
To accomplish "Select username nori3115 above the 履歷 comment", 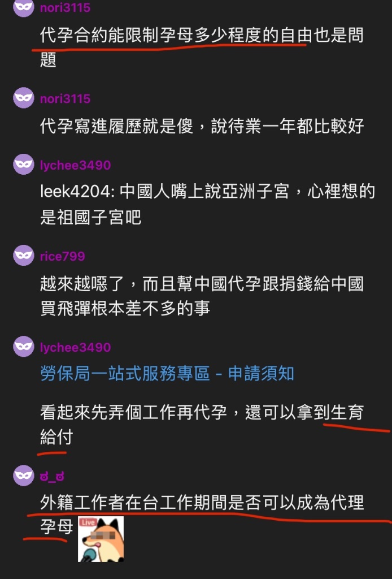I will 66,98.
